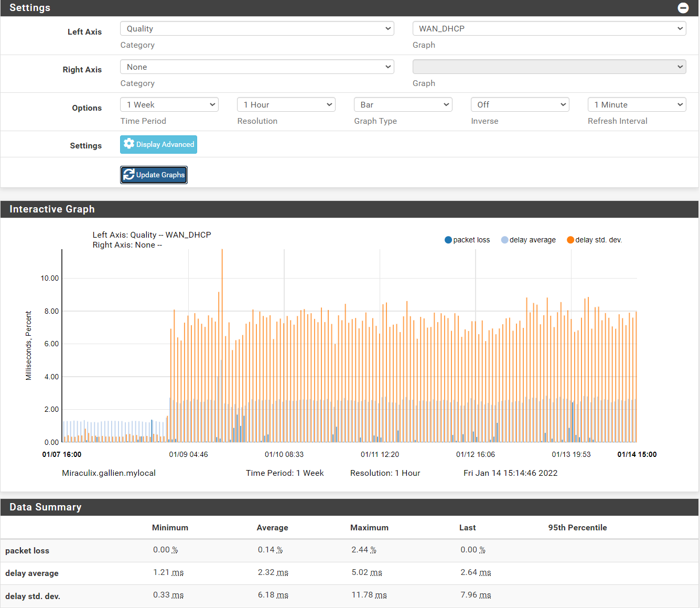Click the Fri Jan 14 15:14:46 2022 timestamp

510,473
